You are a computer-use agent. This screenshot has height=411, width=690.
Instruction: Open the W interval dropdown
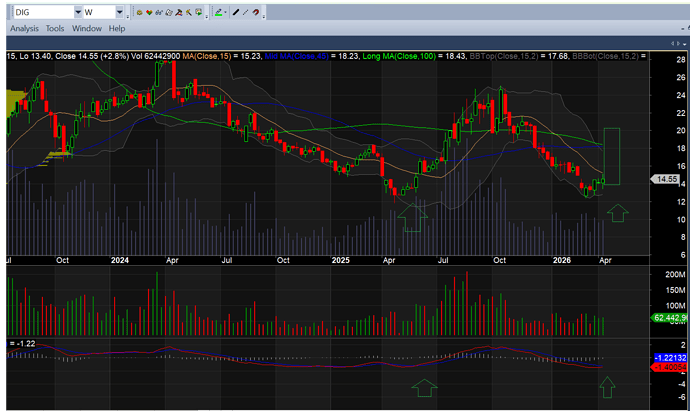[x=121, y=13]
